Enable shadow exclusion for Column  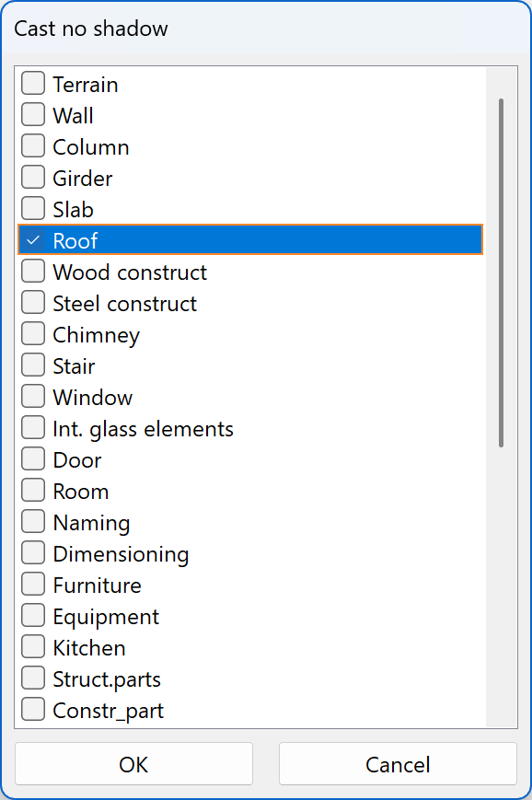point(32,145)
